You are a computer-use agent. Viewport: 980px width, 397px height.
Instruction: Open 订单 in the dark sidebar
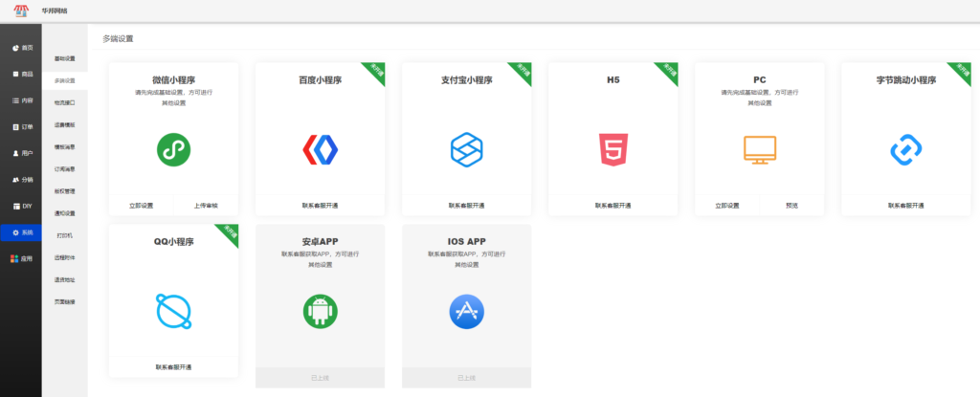21,126
